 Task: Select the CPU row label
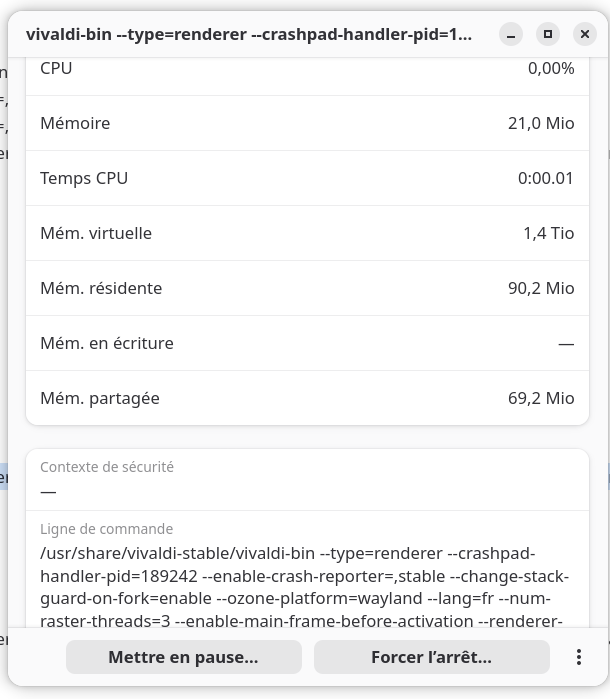[x=56, y=68]
